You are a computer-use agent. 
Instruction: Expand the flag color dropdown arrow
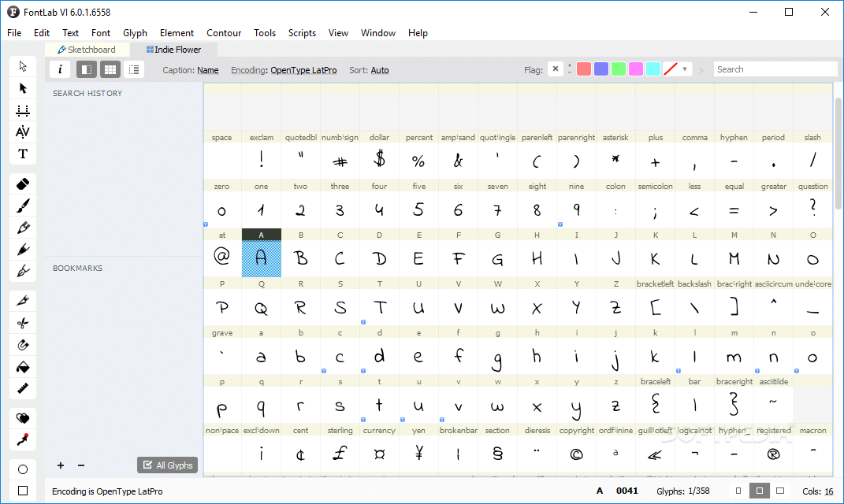pyautogui.click(x=685, y=69)
